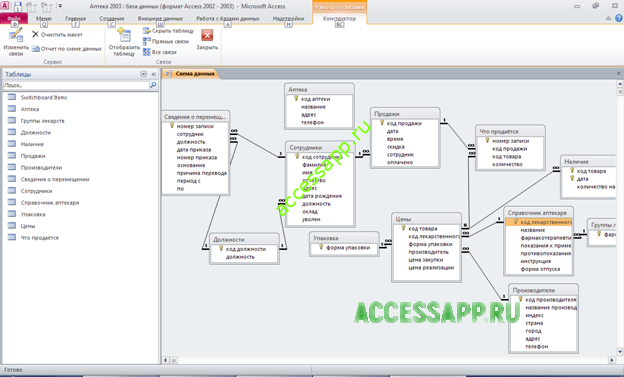
Task: Click vertical scrollbar down arrow
Action: coord(620,352)
